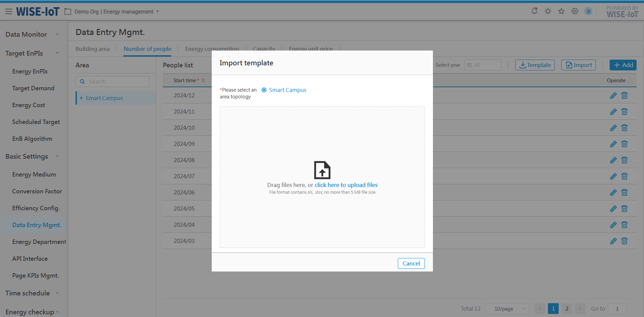The width and height of the screenshot is (644, 317).
Task: Open Conversion Factor in the sidebar
Action: click(37, 191)
